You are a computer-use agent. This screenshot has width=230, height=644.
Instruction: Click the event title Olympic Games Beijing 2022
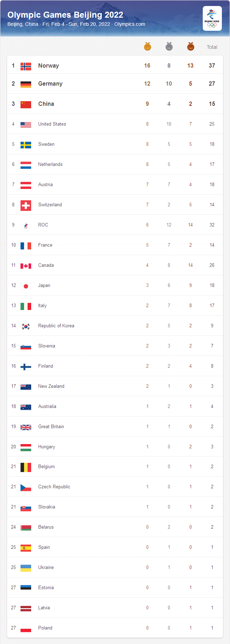click(65, 15)
